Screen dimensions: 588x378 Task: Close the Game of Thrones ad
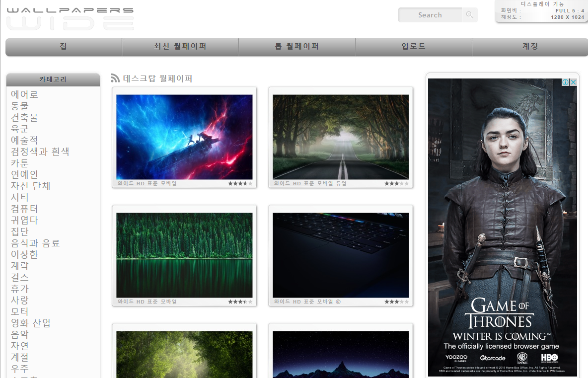pos(573,82)
